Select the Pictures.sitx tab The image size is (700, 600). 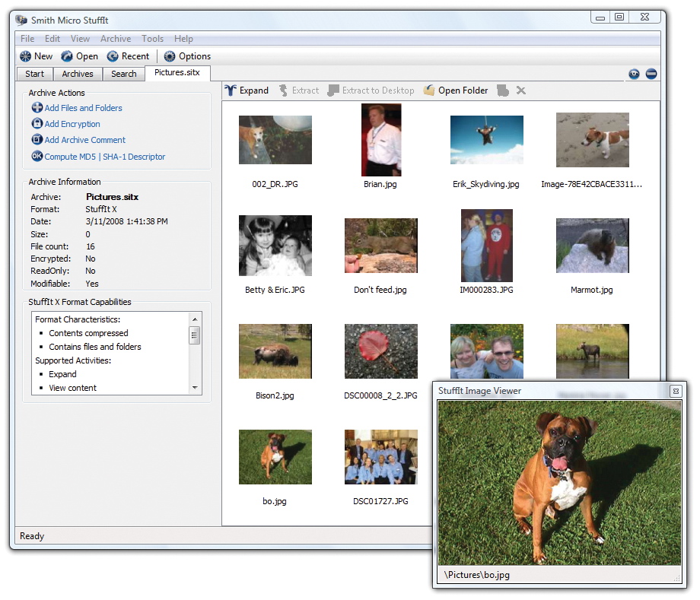[177, 73]
